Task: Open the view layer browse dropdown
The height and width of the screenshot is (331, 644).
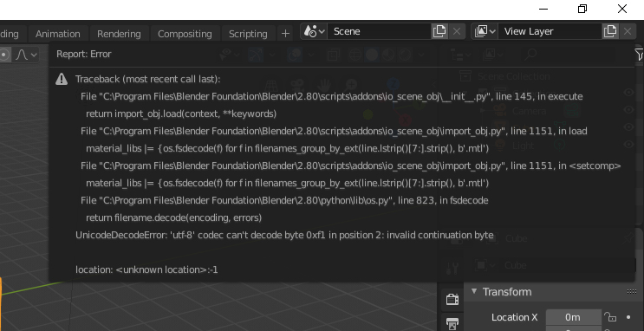Action: [485, 31]
